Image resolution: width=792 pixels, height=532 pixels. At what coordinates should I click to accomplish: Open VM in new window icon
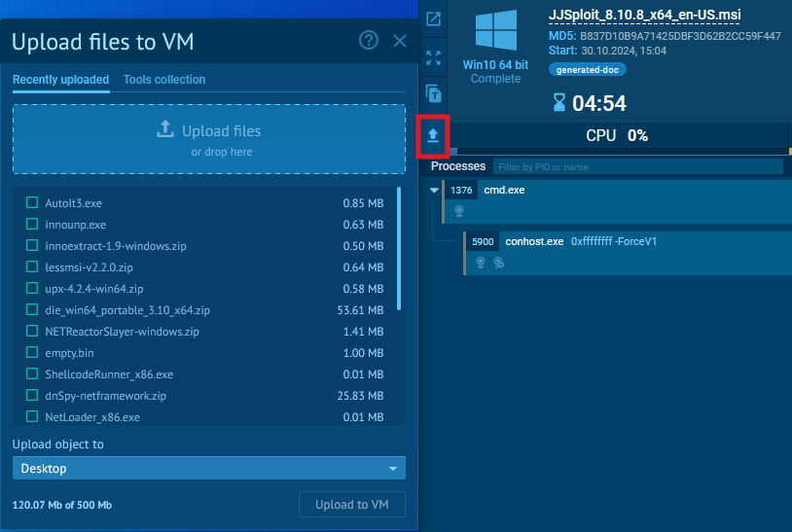(x=434, y=19)
